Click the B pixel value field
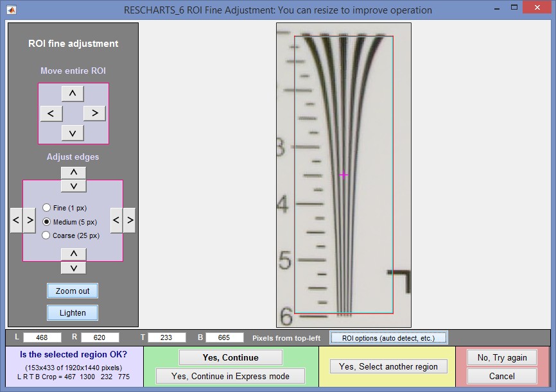 224,337
